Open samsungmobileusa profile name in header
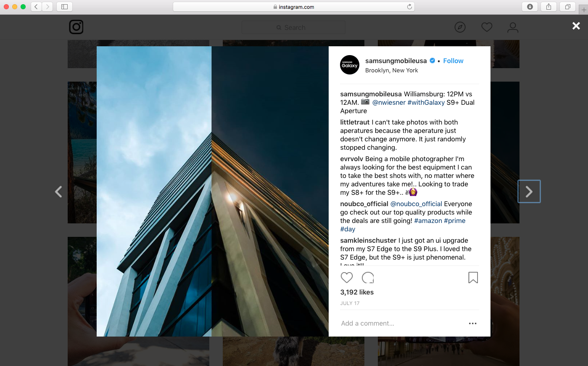 point(396,61)
